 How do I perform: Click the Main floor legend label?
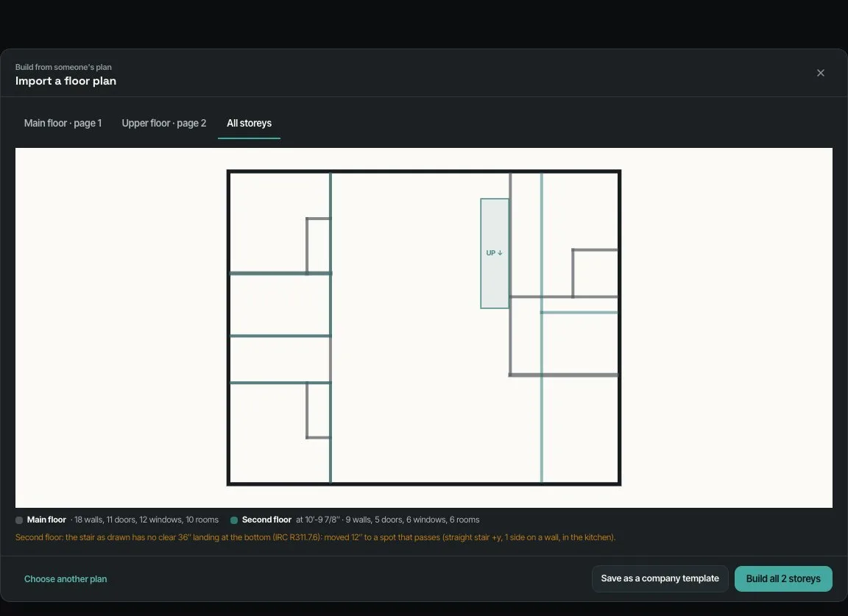46,520
